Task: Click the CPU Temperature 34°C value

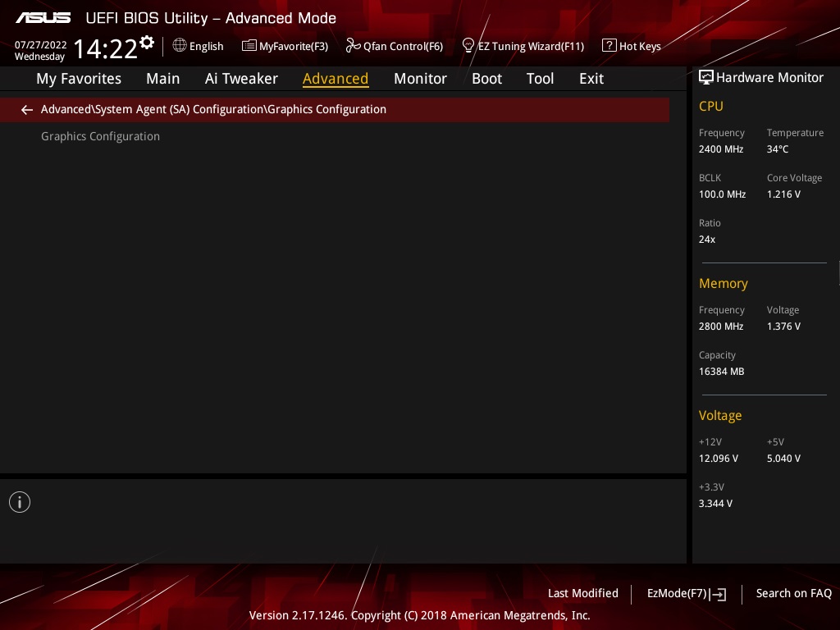Action: [x=778, y=149]
